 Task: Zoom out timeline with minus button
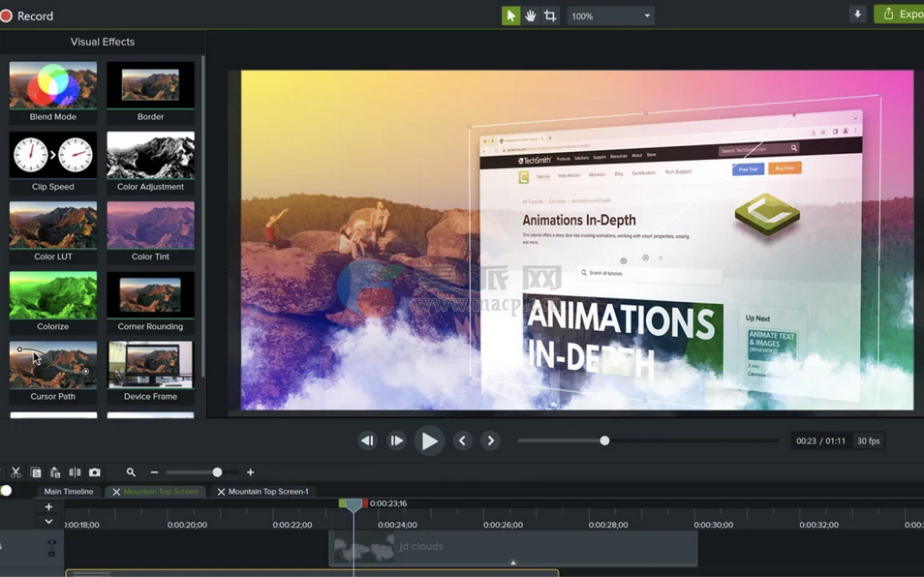pos(154,472)
